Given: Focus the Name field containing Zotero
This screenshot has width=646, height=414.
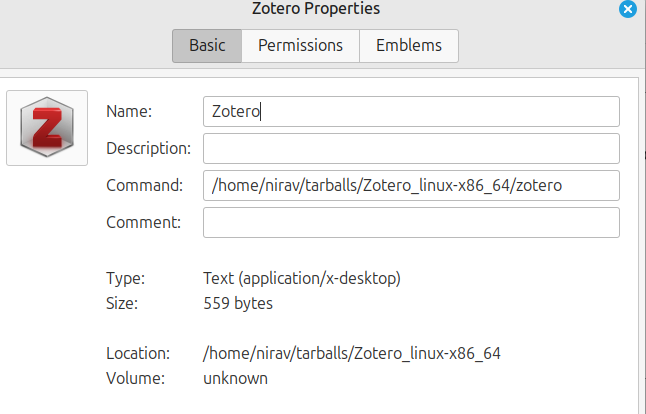Looking at the screenshot, I should tap(411, 111).
